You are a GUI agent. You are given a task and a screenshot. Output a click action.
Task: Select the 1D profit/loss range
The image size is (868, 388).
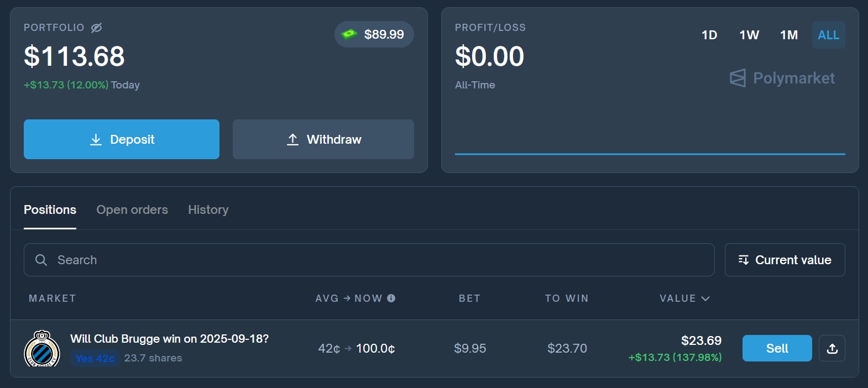click(709, 35)
